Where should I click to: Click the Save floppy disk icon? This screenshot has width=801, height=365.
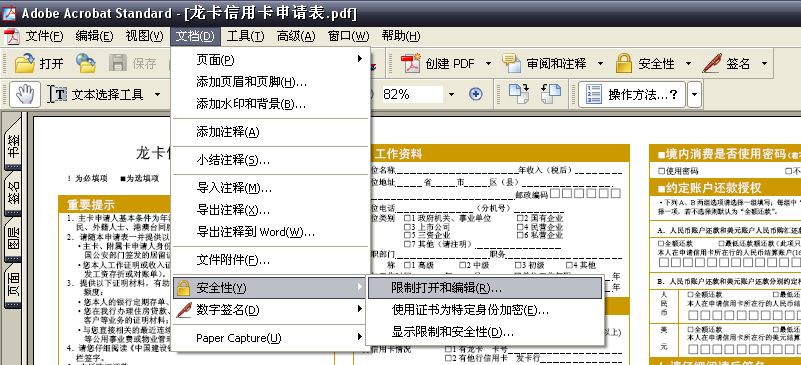coord(118,63)
